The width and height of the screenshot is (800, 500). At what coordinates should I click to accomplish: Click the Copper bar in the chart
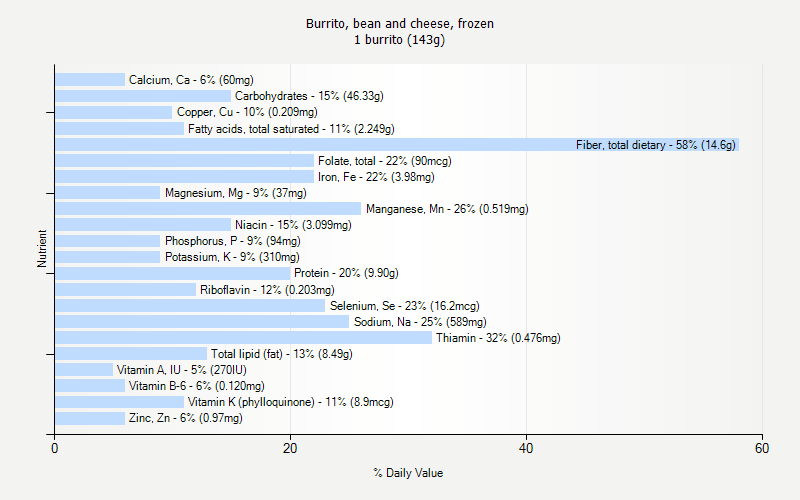click(114, 112)
